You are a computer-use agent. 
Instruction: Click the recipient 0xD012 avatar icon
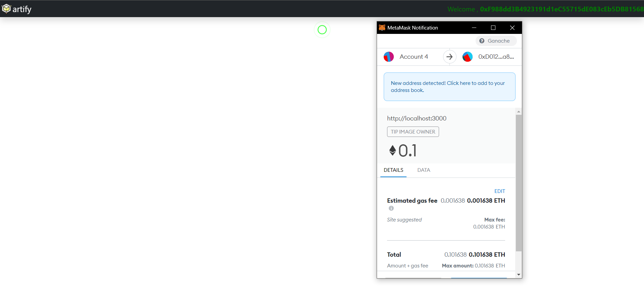pyautogui.click(x=468, y=57)
